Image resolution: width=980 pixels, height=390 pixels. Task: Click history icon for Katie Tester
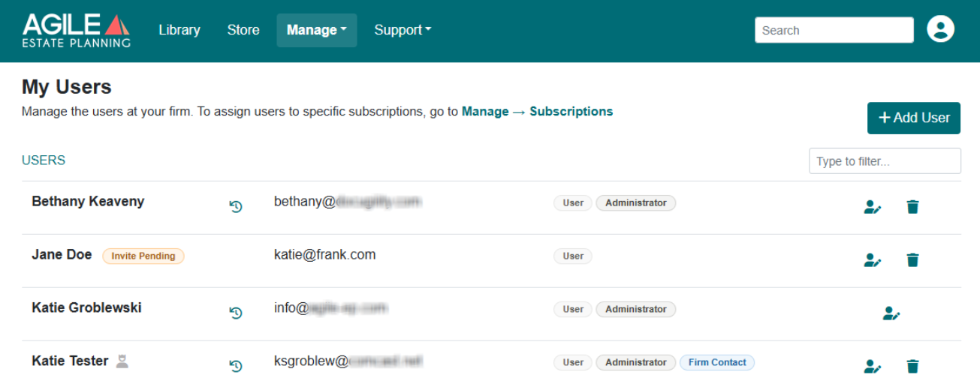(x=236, y=366)
